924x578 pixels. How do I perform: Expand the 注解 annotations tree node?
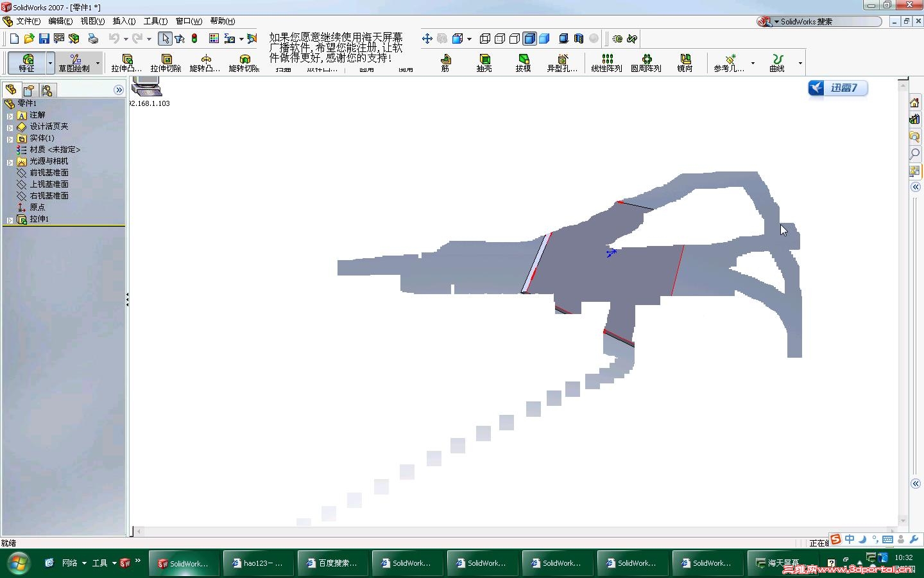tap(10, 116)
